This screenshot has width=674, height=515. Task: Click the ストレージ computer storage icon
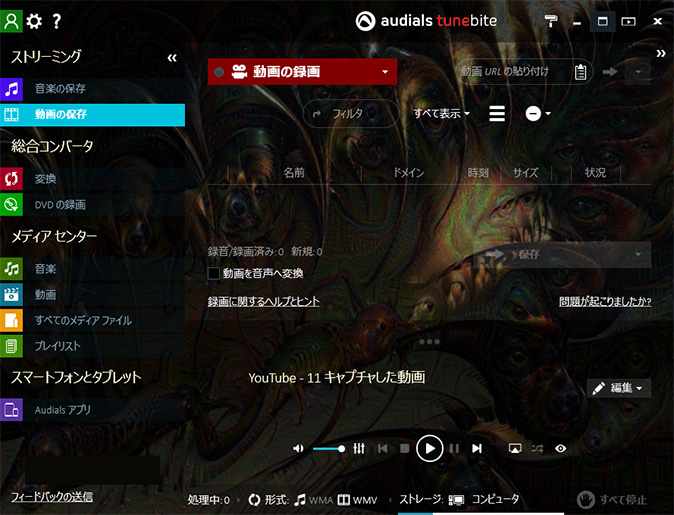click(x=456, y=500)
